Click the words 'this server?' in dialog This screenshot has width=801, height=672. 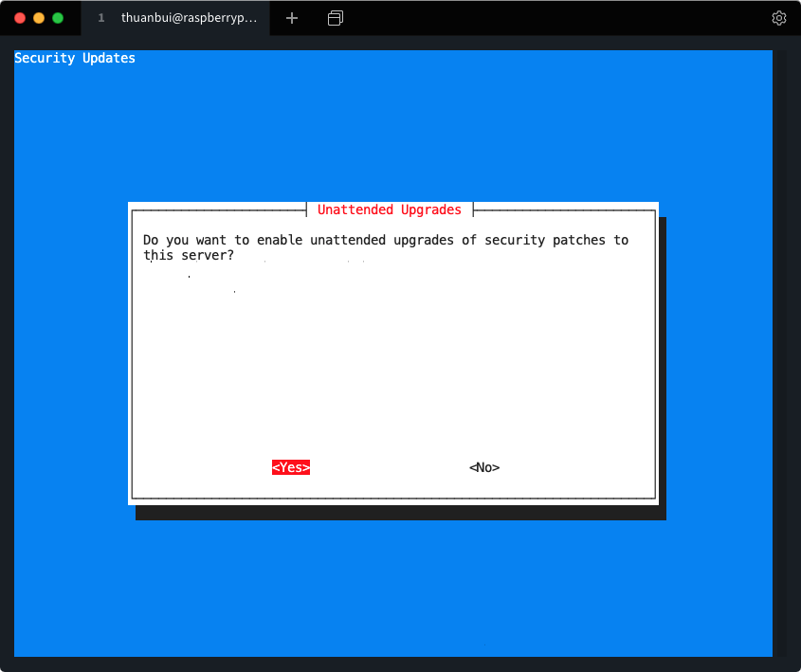click(188, 256)
